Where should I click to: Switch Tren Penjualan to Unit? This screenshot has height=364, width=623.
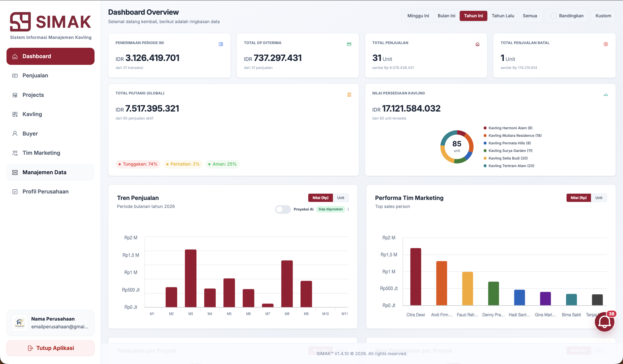(340, 198)
